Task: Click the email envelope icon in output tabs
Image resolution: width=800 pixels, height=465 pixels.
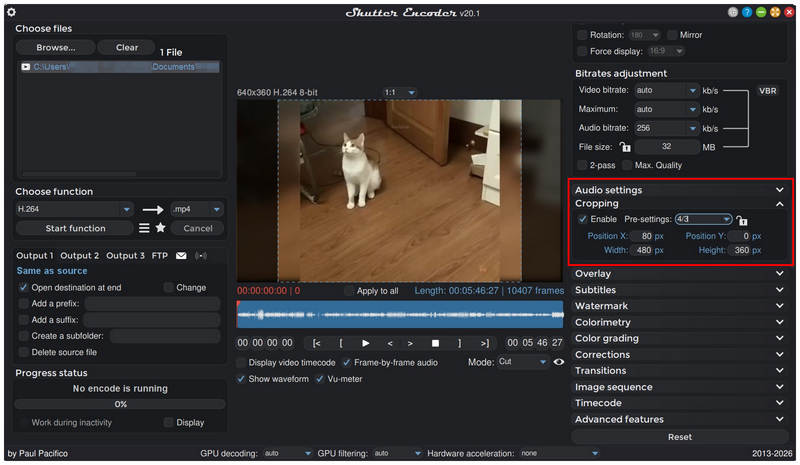Action: (181, 256)
